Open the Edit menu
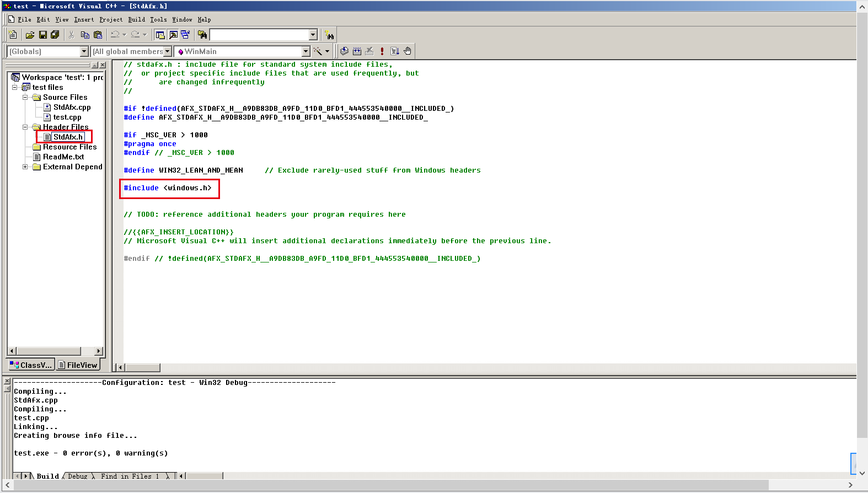 [43, 19]
